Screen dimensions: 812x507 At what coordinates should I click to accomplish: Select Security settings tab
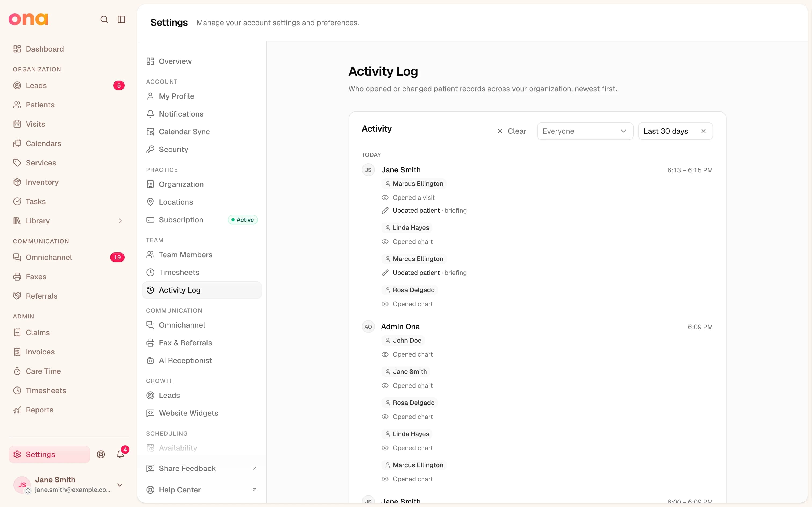202,150
